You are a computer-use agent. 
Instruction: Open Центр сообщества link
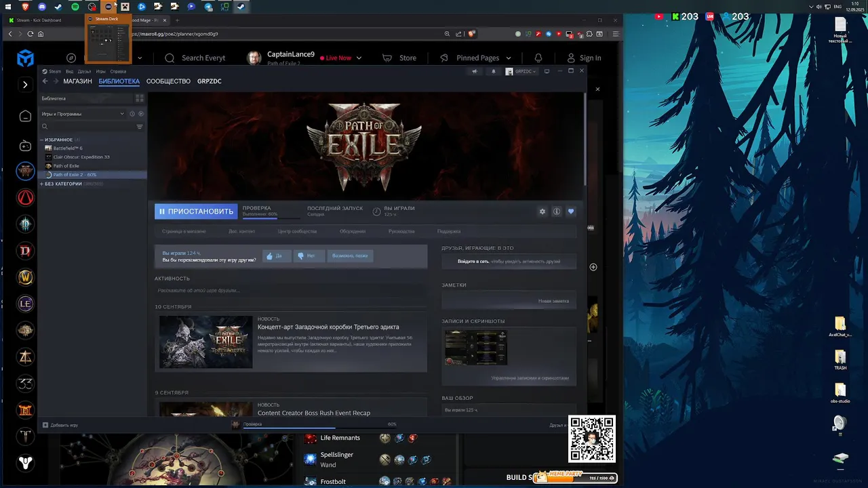297,231
